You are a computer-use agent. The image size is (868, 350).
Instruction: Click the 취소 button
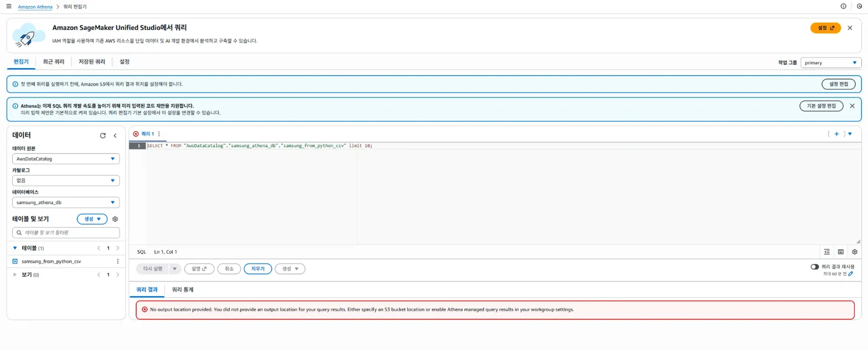point(229,269)
